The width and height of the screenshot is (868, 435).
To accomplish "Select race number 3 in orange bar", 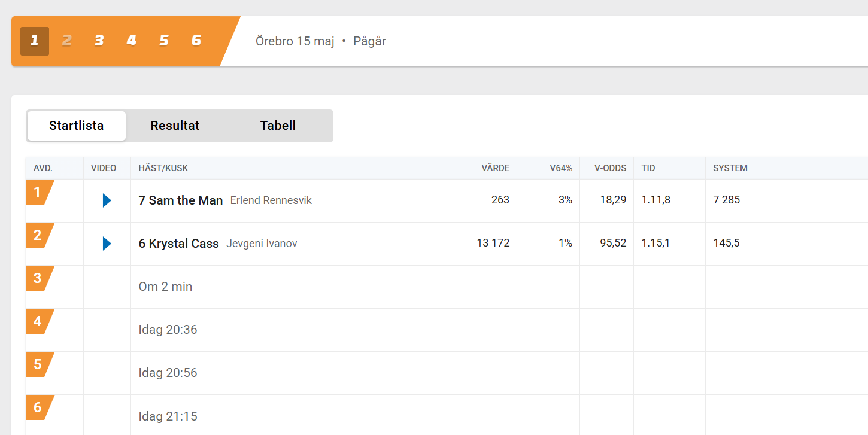I will (x=99, y=41).
